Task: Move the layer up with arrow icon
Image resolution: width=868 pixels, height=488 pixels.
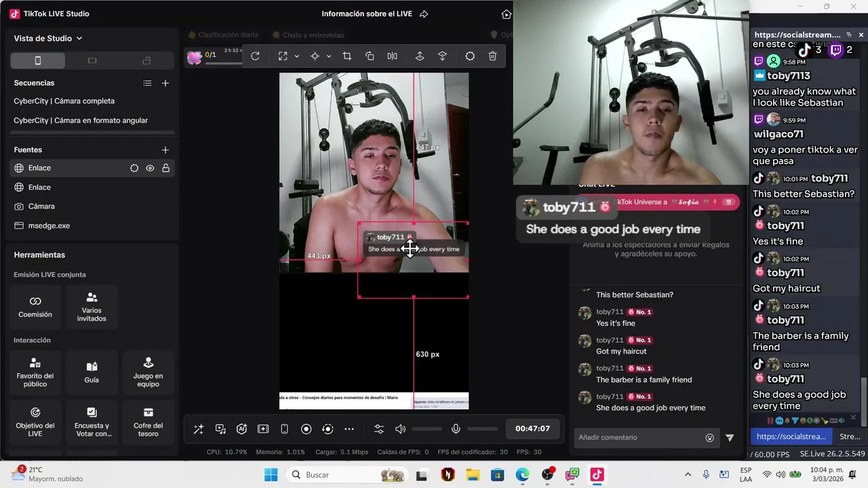Action: 420,56
